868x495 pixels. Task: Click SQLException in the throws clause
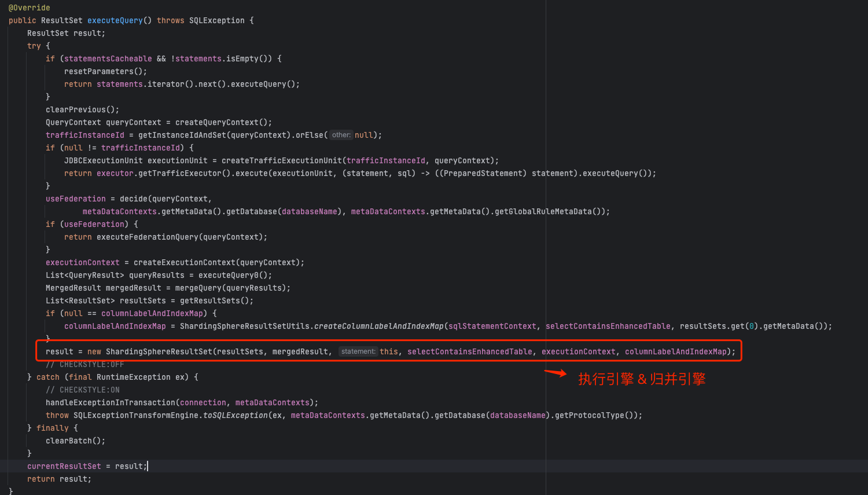pos(216,20)
